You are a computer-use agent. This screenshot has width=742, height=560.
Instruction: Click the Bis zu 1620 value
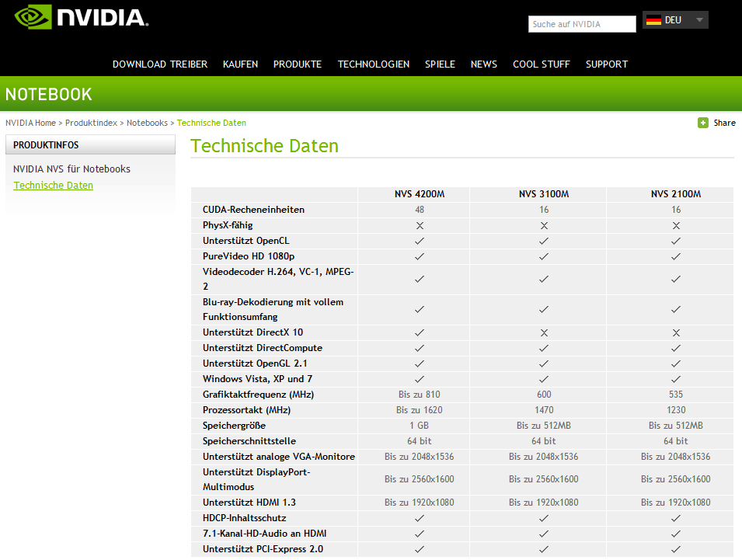[x=420, y=410]
